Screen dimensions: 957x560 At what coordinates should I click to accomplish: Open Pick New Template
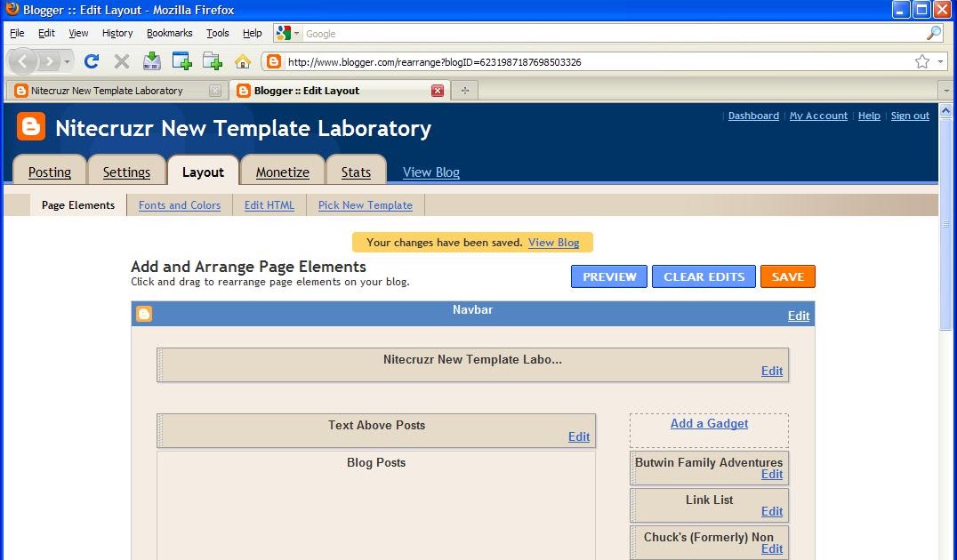point(365,205)
